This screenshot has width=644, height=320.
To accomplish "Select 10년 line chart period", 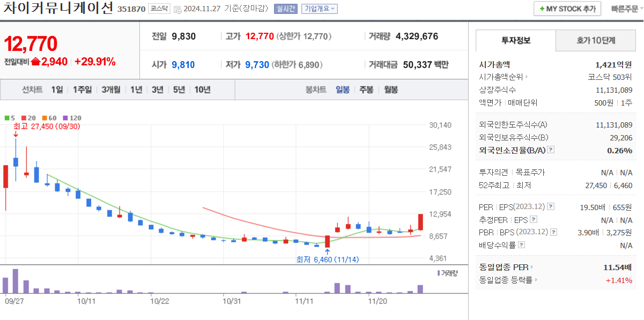I will pyautogui.click(x=202, y=90).
